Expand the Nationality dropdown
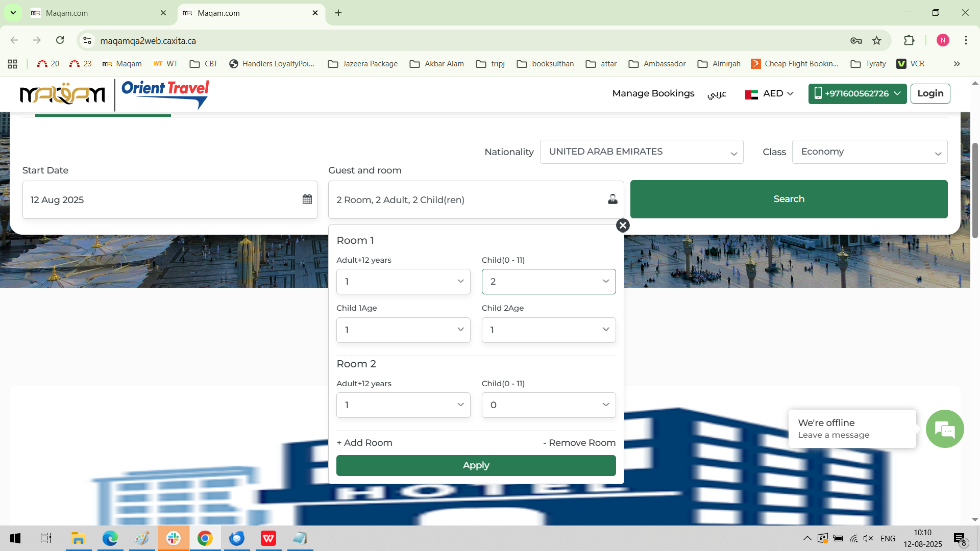 (x=641, y=152)
